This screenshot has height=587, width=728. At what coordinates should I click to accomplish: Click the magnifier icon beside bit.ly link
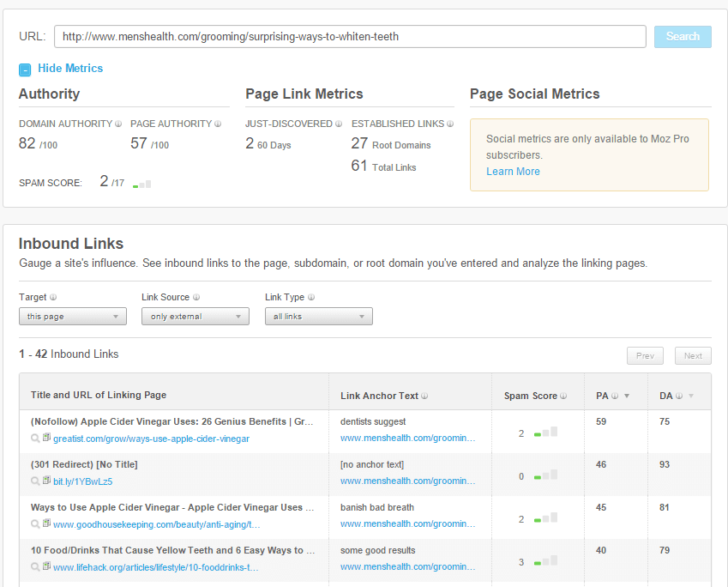(35, 481)
